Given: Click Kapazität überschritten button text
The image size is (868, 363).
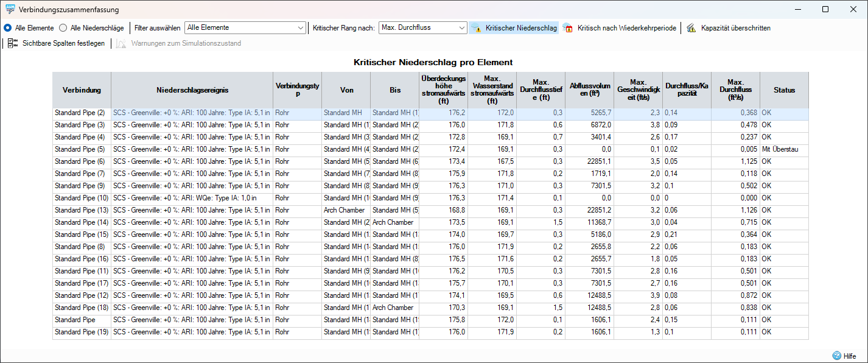Looking at the screenshot, I should click(x=735, y=28).
